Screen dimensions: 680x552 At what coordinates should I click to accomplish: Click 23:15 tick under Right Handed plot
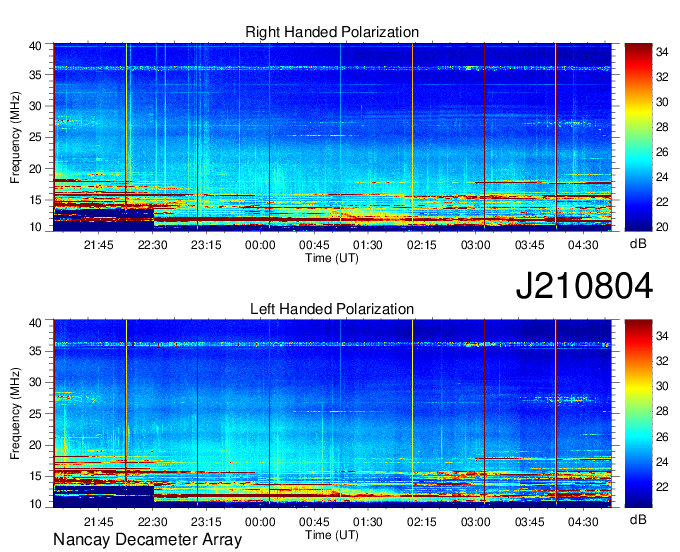tap(206, 245)
